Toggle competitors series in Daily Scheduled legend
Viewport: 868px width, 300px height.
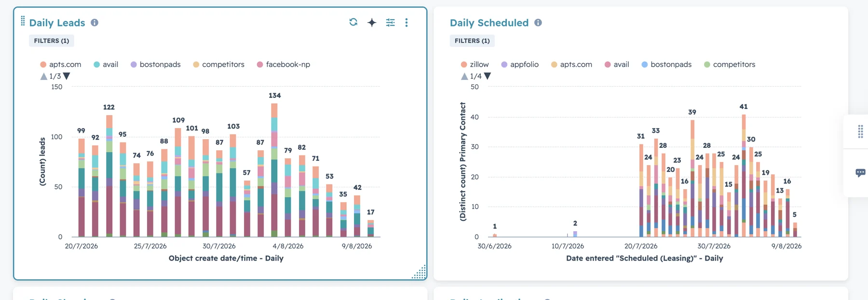click(x=730, y=65)
